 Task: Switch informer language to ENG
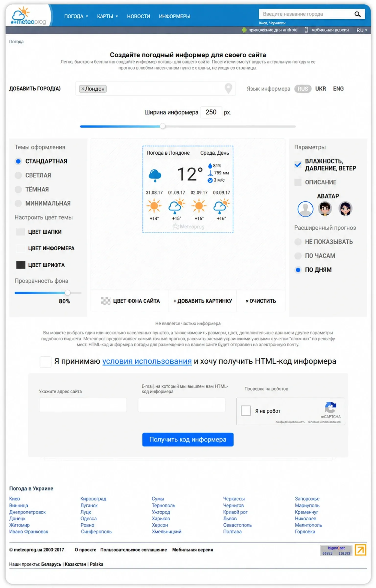coord(338,89)
